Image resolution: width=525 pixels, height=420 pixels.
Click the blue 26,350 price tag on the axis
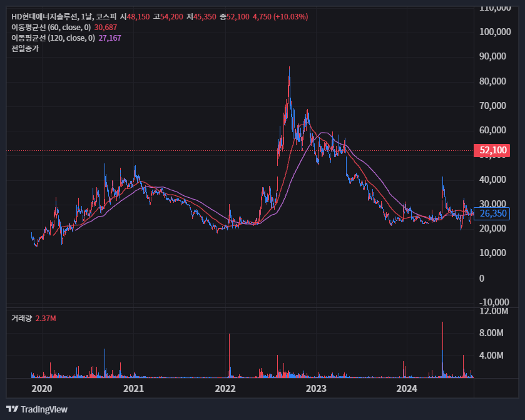point(492,213)
